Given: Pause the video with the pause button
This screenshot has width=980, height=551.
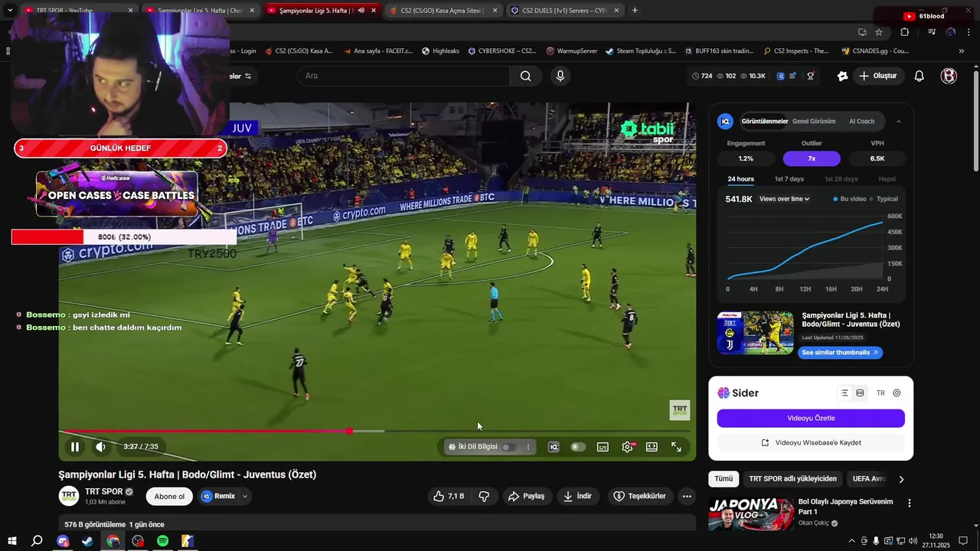Looking at the screenshot, I should 75,447.
